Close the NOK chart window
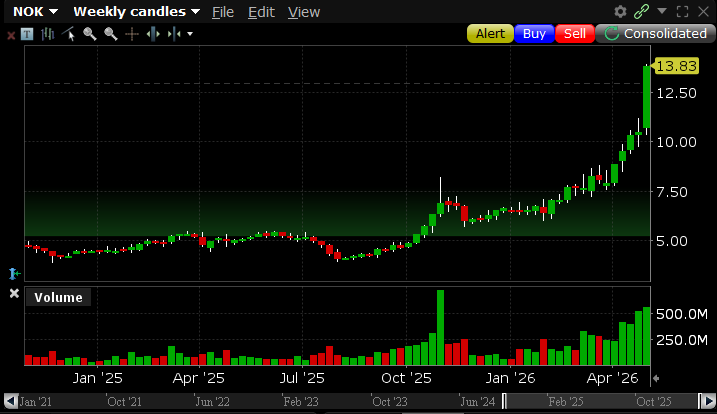 [x=703, y=11]
